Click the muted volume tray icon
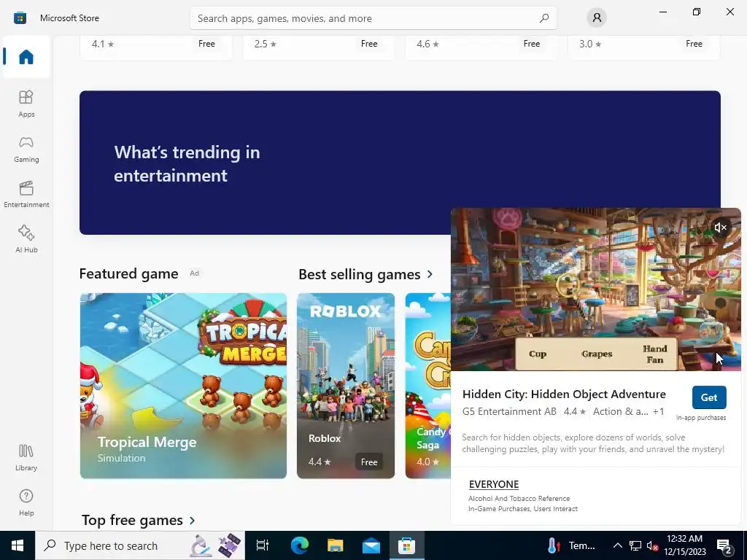Image resolution: width=747 pixels, height=560 pixels. [x=652, y=545]
